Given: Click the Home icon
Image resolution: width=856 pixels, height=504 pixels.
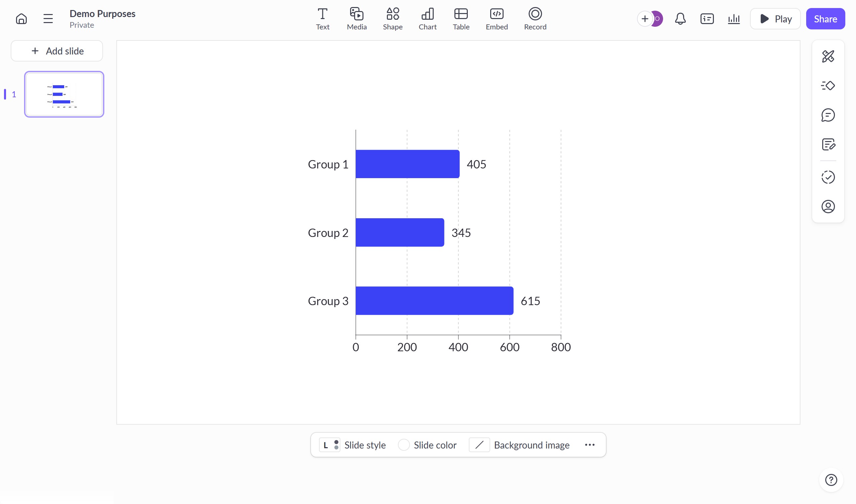Looking at the screenshot, I should pos(21,19).
